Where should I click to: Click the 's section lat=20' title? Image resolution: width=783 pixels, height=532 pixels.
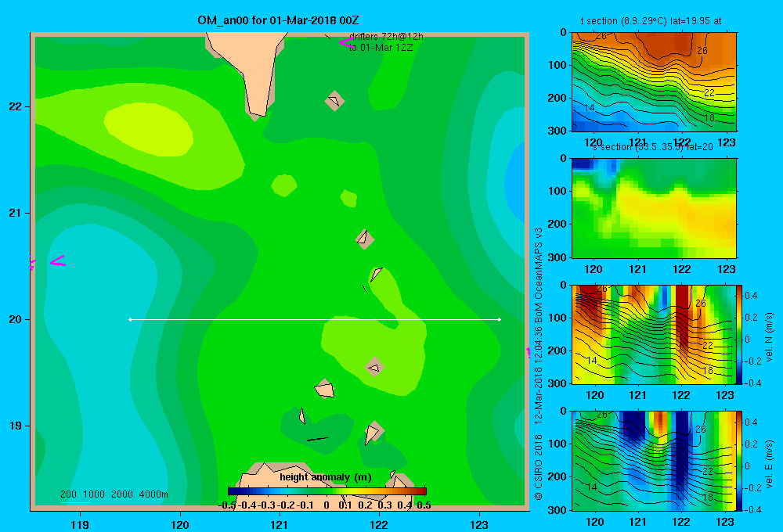pos(653,147)
